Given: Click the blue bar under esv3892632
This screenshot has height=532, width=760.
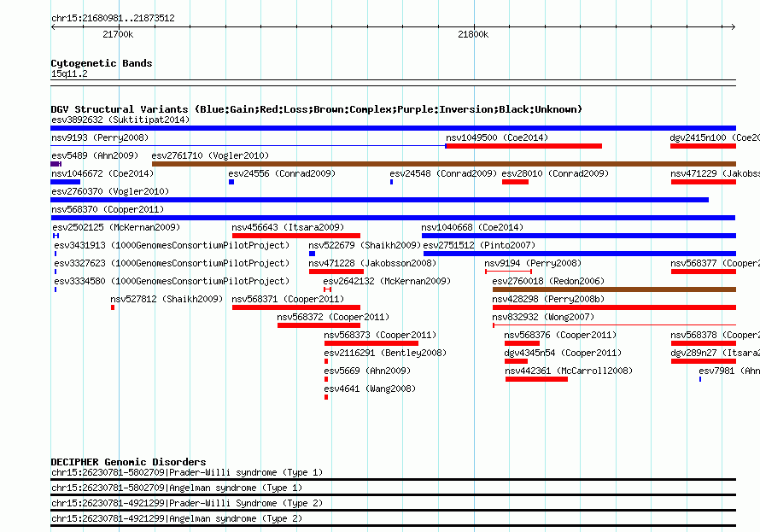Looking at the screenshot, I should [x=393, y=128].
